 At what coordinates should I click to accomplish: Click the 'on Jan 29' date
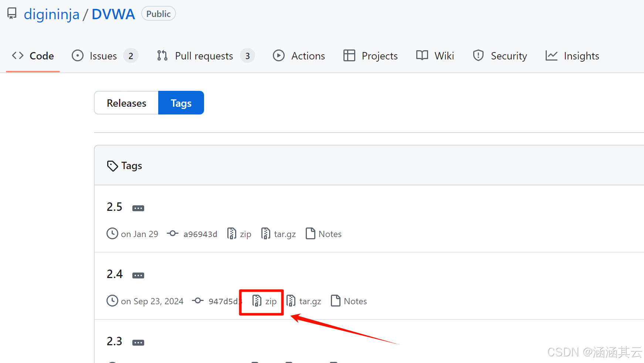click(139, 234)
